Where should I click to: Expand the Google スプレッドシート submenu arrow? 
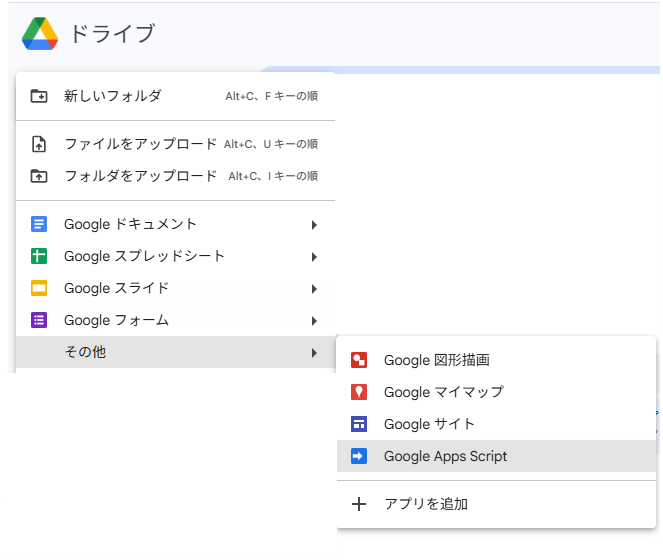pos(314,257)
